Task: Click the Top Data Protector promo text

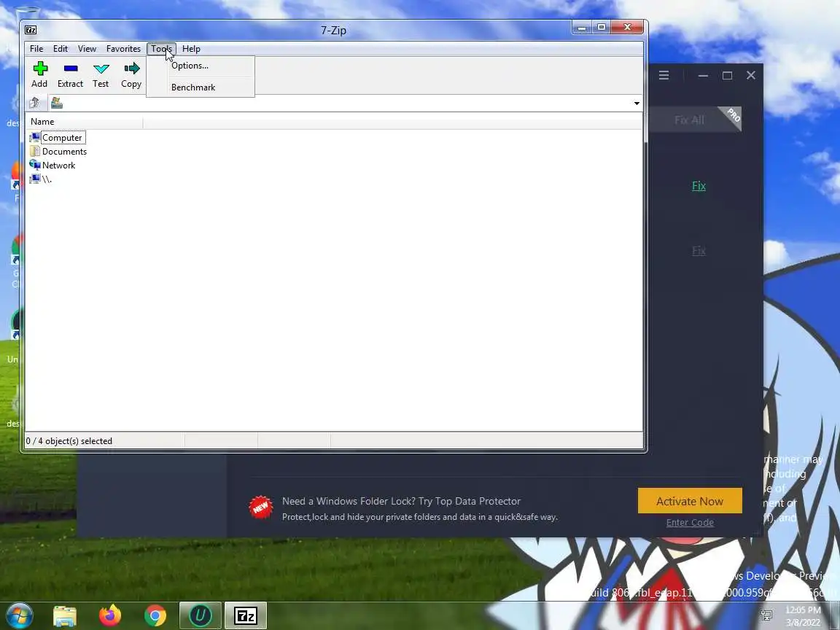Action: pyautogui.click(x=401, y=502)
